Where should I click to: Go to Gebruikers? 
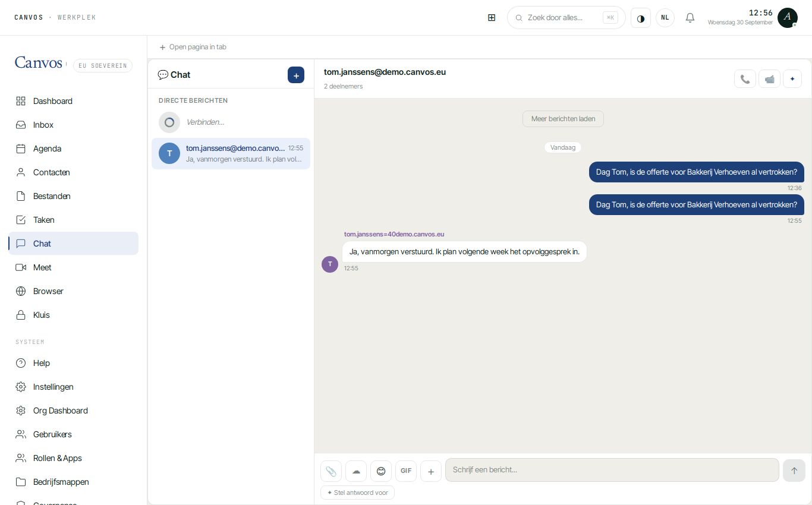click(x=74, y=434)
